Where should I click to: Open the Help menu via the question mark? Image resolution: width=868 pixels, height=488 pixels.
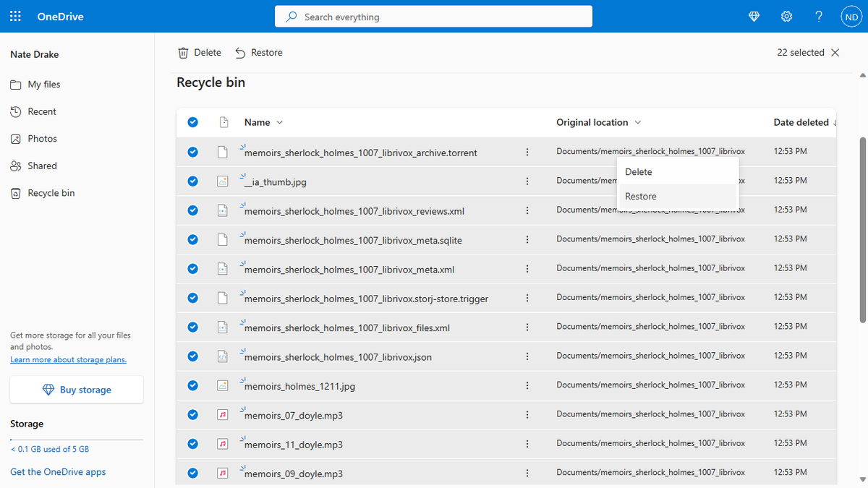[819, 16]
